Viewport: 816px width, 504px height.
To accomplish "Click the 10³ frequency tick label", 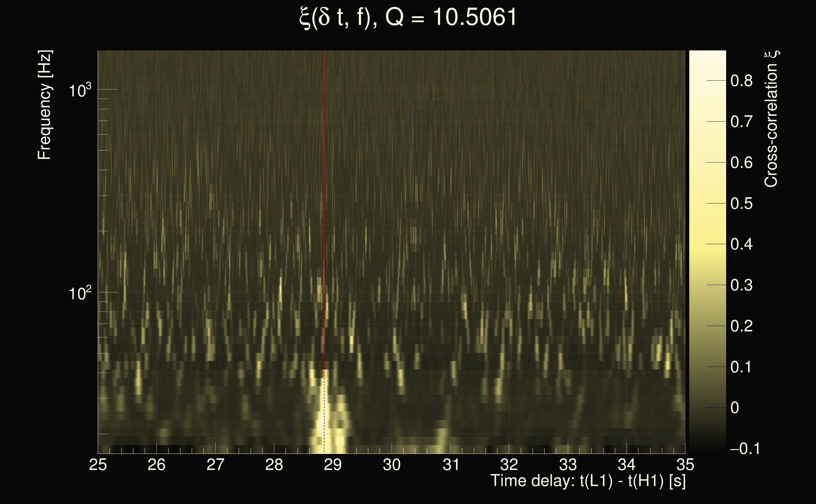I will (x=80, y=90).
